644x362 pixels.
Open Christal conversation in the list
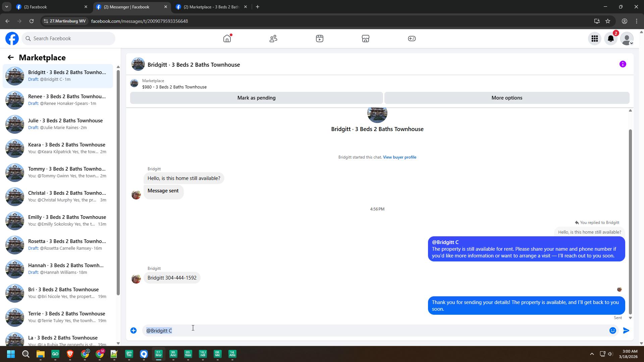pos(58,196)
